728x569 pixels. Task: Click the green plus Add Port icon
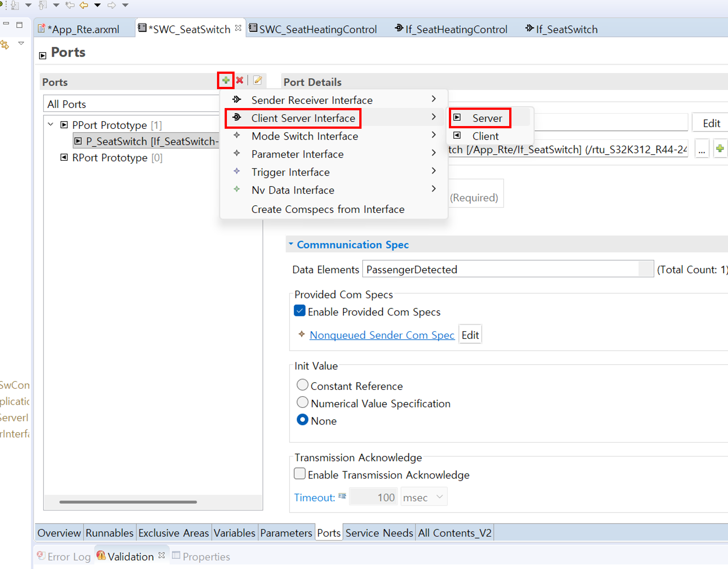[226, 81]
